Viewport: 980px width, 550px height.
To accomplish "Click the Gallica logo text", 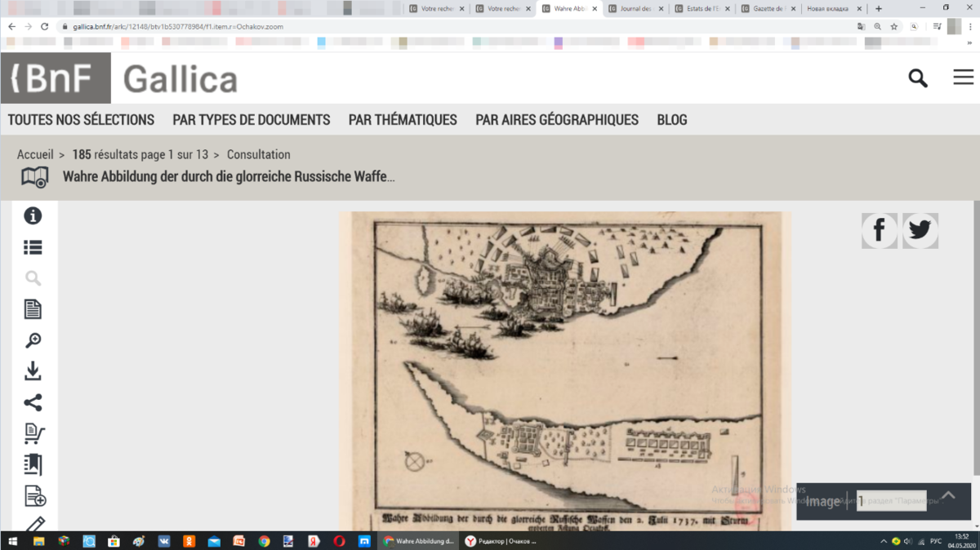I will click(x=180, y=79).
